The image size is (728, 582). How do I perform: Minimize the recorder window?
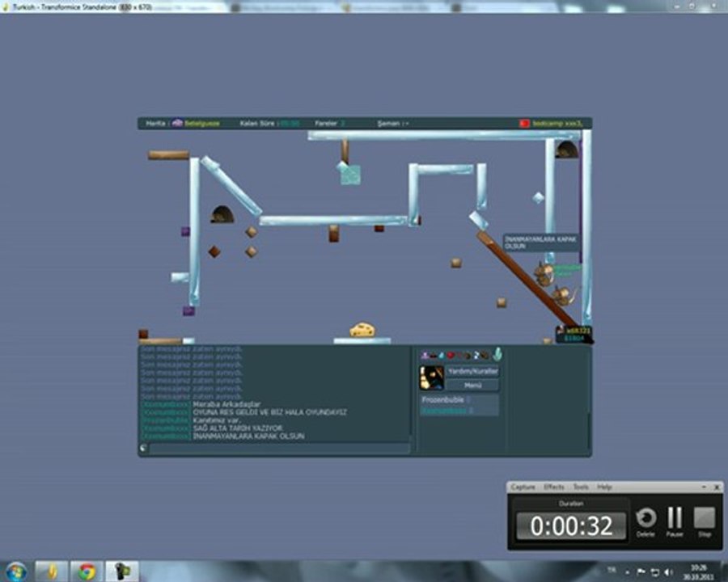coord(704,487)
